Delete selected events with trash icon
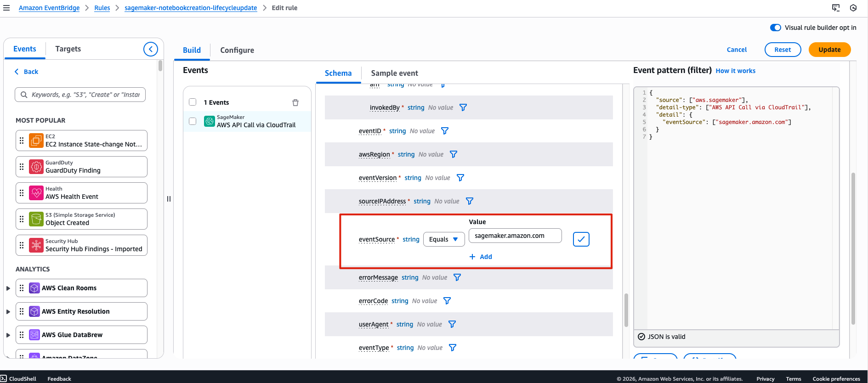This screenshot has width=868, height=383. [295, 102]
